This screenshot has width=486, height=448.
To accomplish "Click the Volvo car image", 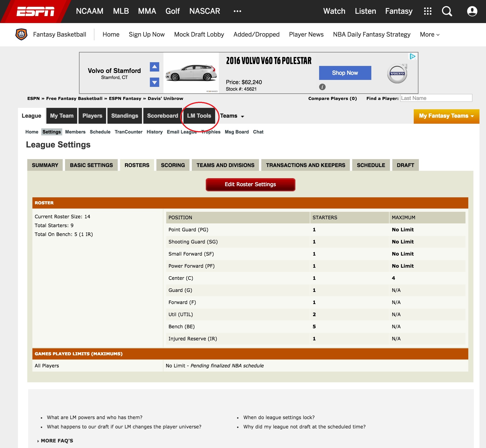I will pyautogui.click(x=191, y=72).
